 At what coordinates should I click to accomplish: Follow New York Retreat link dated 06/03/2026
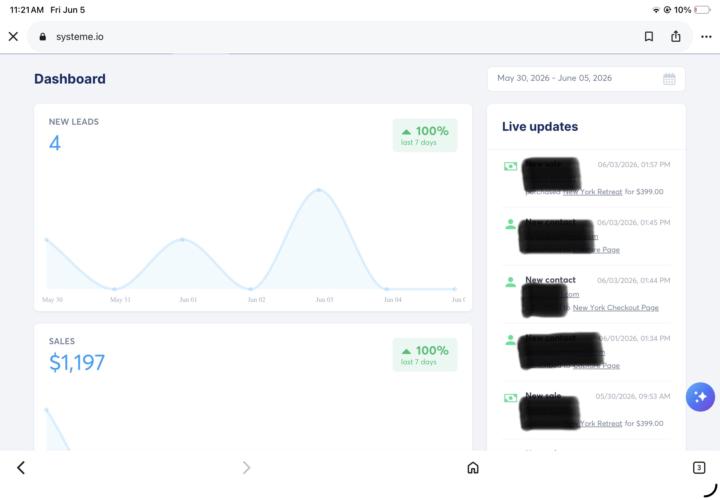[x=592, y=192]
